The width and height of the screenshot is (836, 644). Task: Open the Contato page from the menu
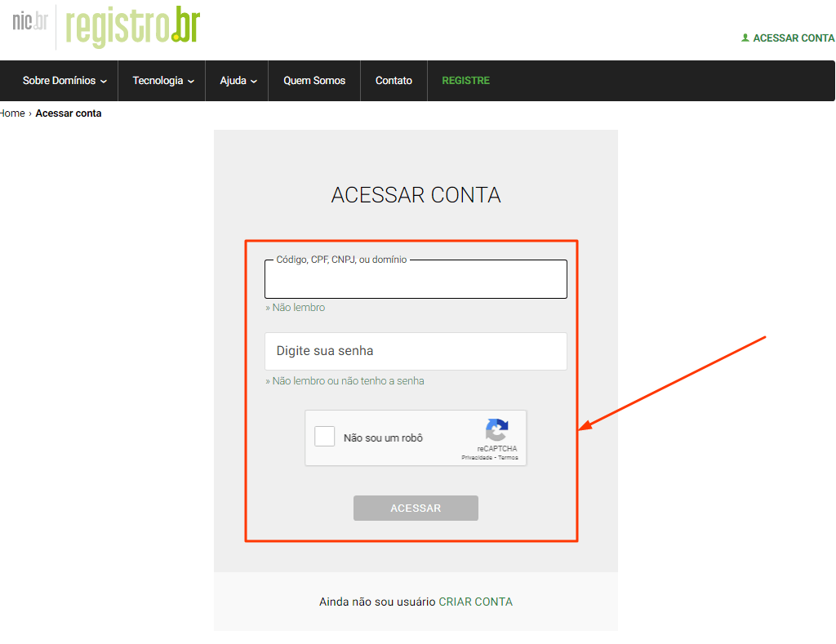pos(394,80)
